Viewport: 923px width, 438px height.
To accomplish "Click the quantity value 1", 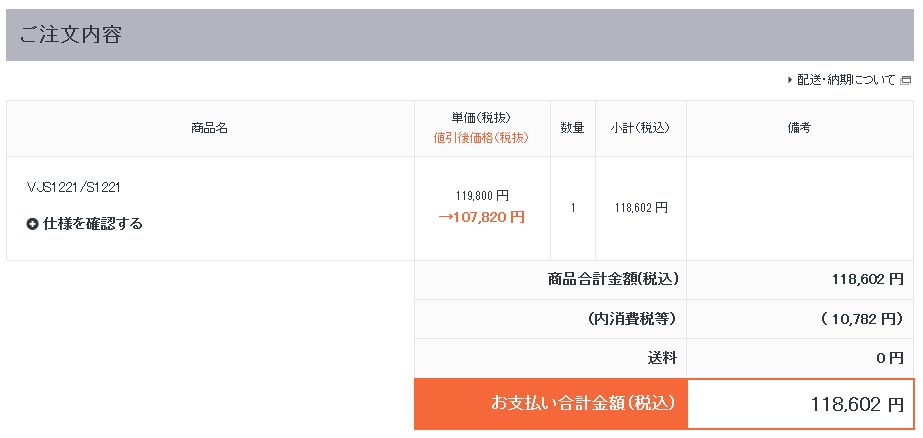I will coord(573,208).
